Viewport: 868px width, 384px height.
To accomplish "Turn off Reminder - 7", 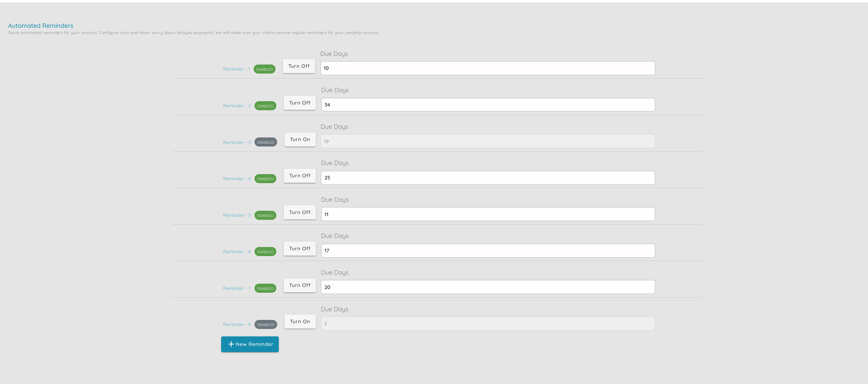I will (x=299, y=285).
